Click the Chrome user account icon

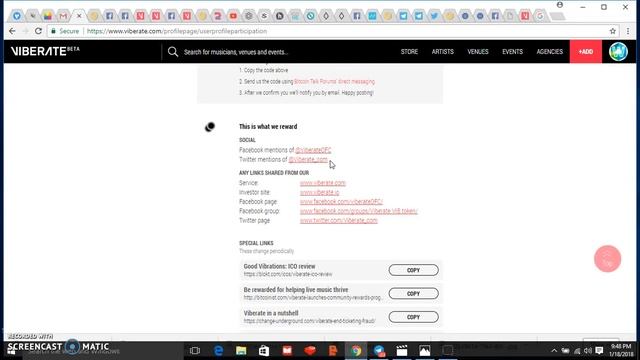tap(560, 5)
